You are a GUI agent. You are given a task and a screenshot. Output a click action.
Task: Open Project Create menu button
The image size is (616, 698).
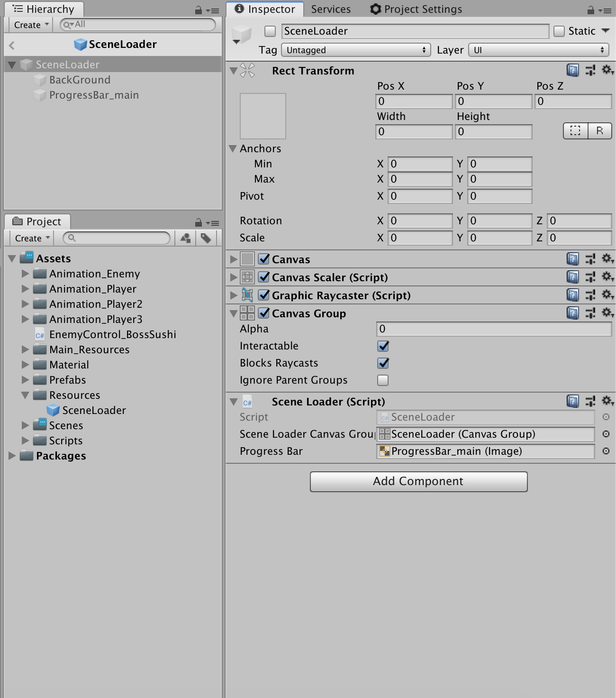point(32,238)
